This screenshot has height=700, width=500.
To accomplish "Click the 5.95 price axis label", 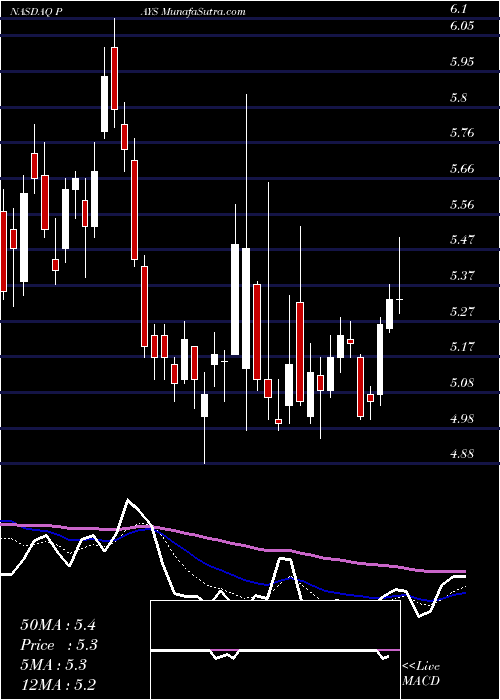I will click(x=462, y=62).
